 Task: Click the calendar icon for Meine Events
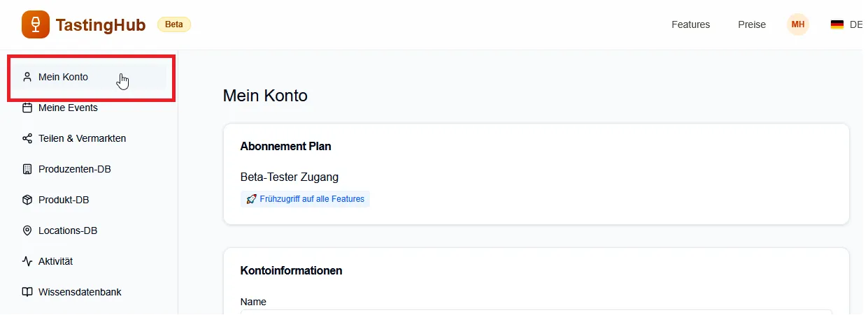pos(27,108)
